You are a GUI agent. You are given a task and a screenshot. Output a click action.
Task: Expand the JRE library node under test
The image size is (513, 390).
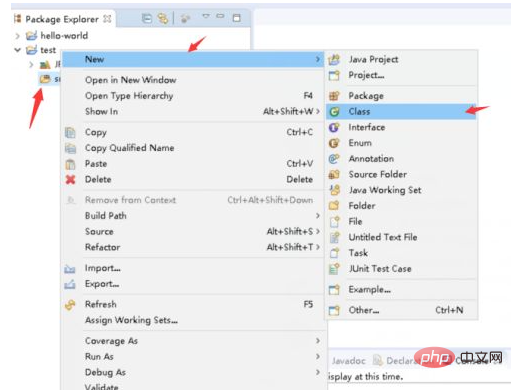coord(31,64)
